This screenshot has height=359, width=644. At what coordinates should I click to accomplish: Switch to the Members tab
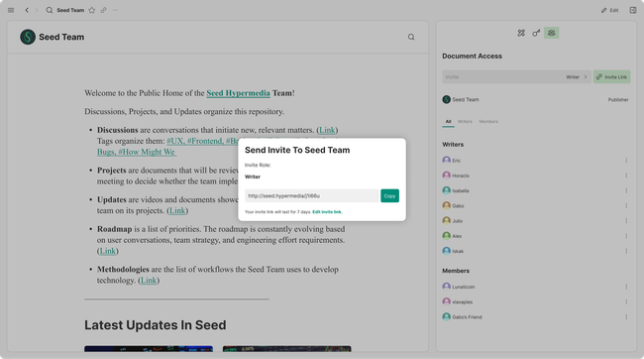(x=488, y=122)
